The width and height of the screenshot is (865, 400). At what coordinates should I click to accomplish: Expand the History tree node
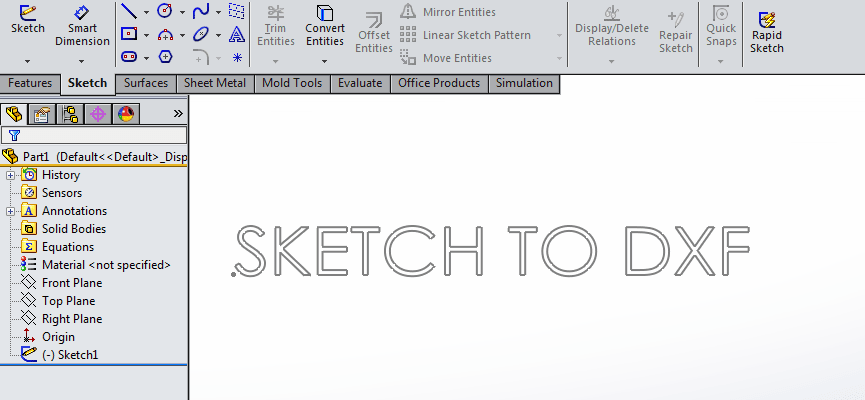[x=11, y=175]
